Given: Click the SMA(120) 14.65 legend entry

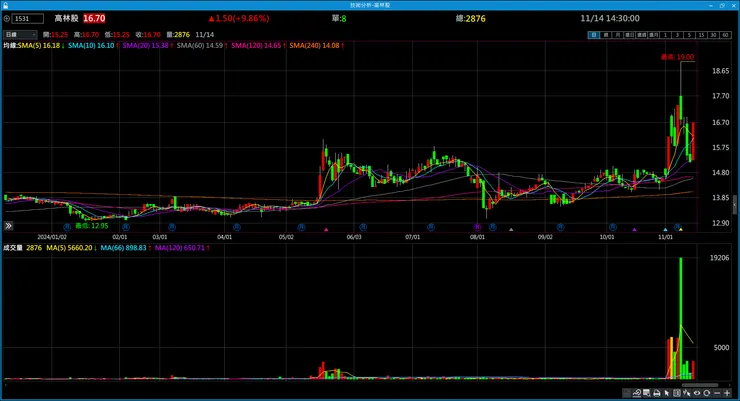Looking at the screenshot, I should 258,45.
